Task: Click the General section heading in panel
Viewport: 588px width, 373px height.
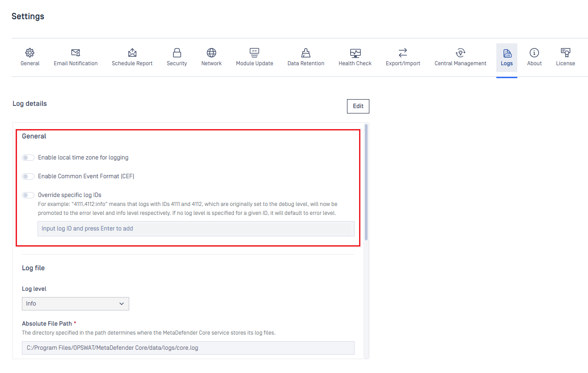Action: 34,136
